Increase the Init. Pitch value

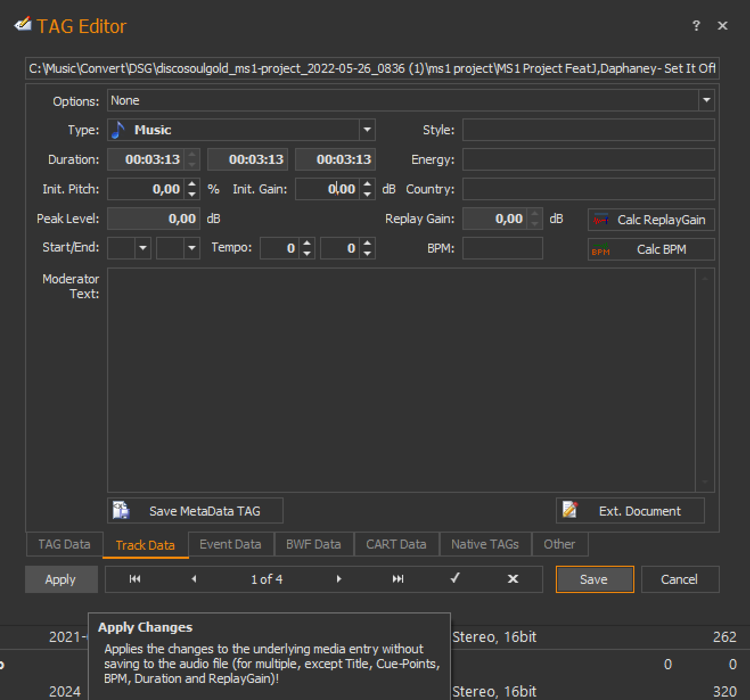(192, 184)
